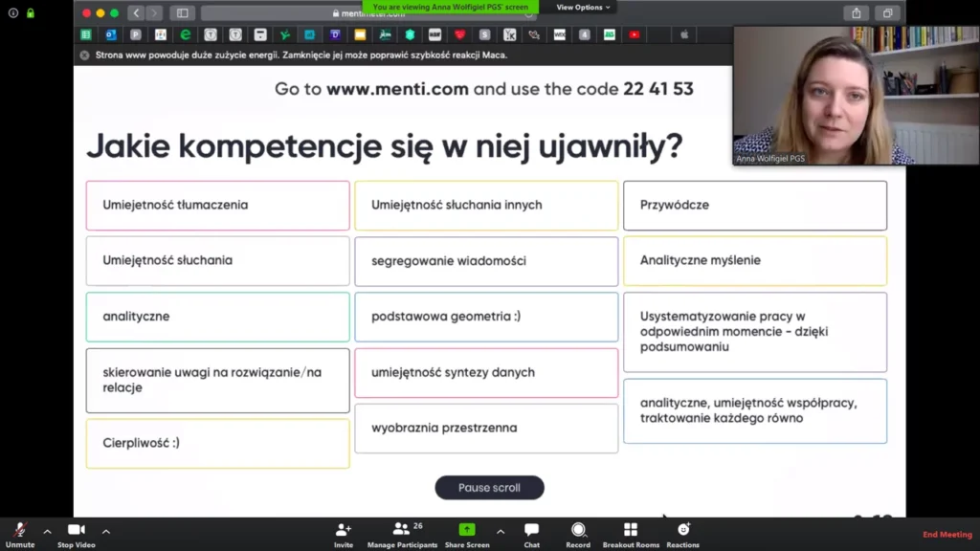Expand video options arrow beside Stop Video

(x=106, y=532)
